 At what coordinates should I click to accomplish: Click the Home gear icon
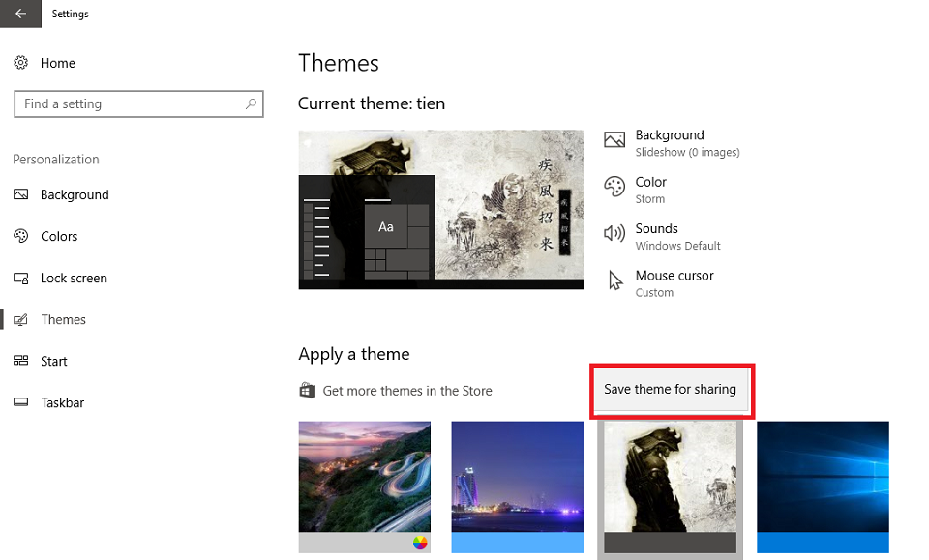pyautogui.click(x=20, y=63)
